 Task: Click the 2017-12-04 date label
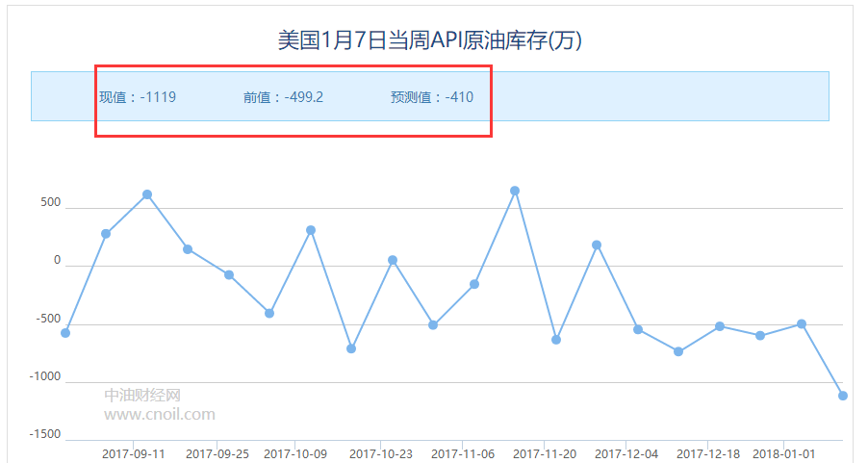tap(626, 453)
